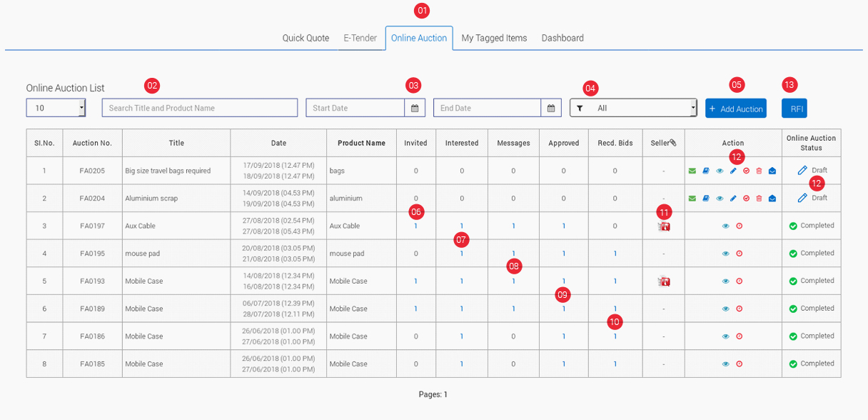The height and width of the screenshot is (420, 868).
Task: Open the End Date calendar icon
Action: [x=551, y=108]
